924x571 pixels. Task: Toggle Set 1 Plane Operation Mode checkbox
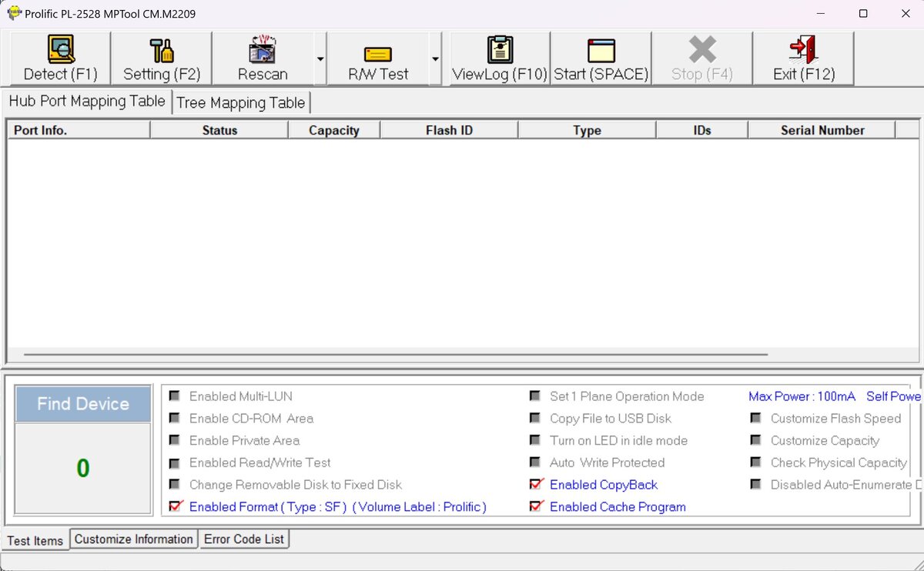[534, 396]
